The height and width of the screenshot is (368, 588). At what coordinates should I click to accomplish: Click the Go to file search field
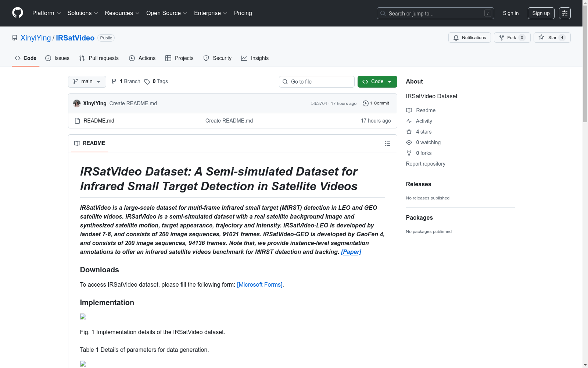[x=317, y=82]
